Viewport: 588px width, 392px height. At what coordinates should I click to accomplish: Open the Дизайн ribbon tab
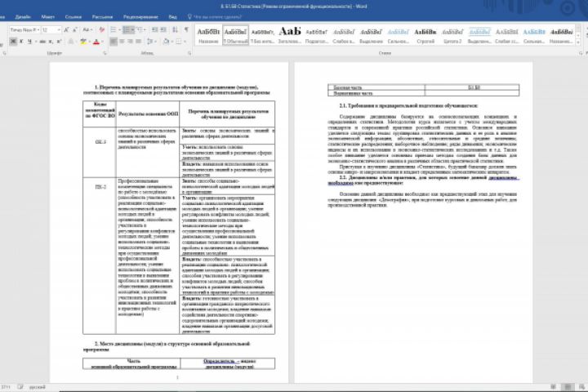click(x=23, y=17)
